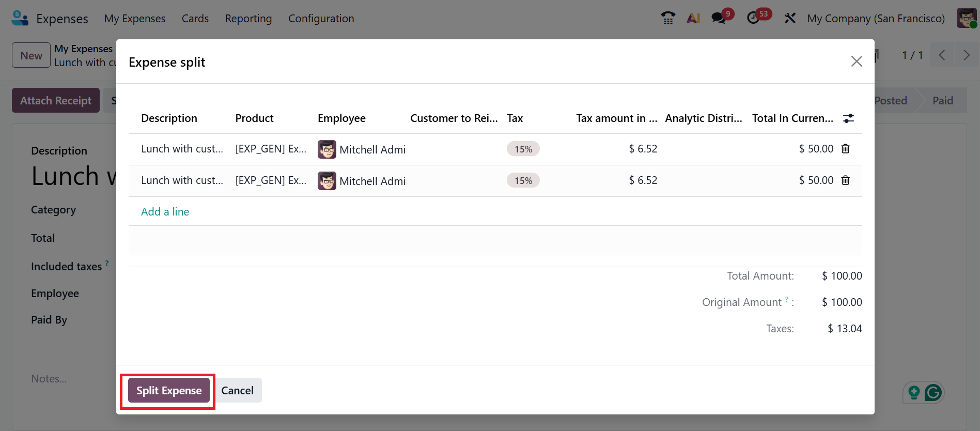Delete the first expense split line
The image size is (980, 431).
pyautogui.click(x=845, y=149)
